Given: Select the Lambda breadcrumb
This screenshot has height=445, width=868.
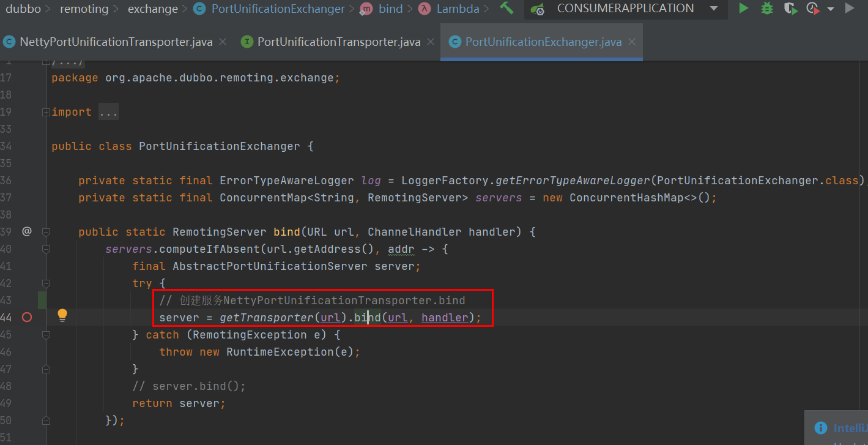Looking at the screenshot, I should [457, 9].
